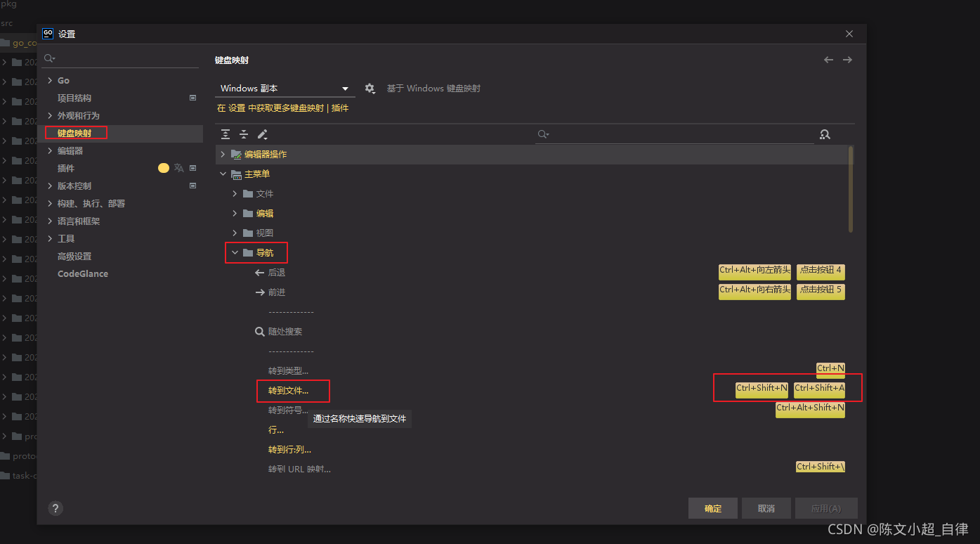This screenshot has width=980, height=544.
Task: Select 项目结构 in settings sidebar
Action: pos(122,98)
